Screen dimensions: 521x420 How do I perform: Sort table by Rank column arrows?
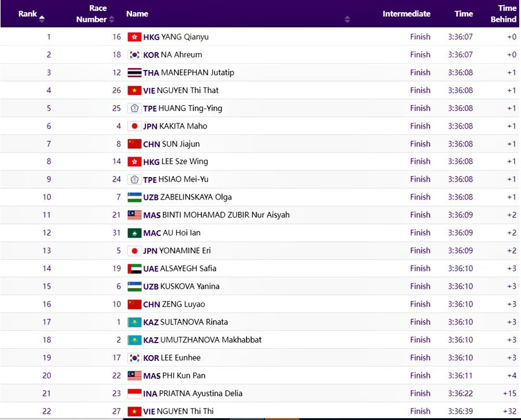tap(42, 19)
